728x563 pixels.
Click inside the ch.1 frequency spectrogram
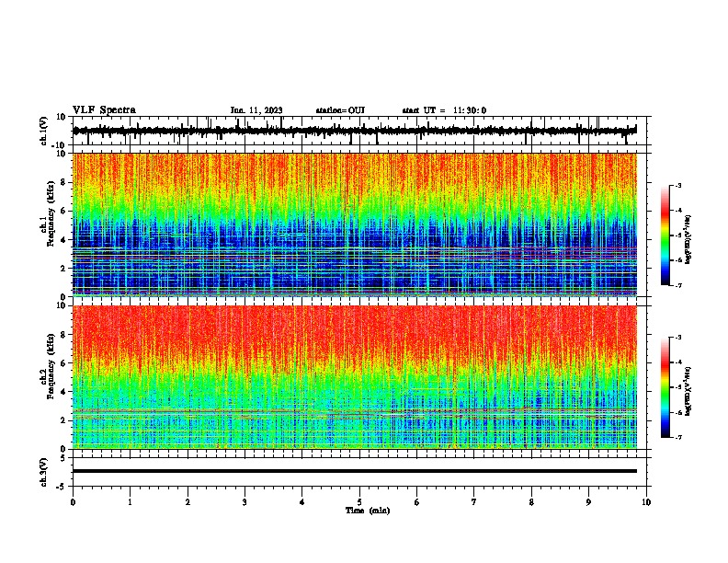[x=355, y=224]
